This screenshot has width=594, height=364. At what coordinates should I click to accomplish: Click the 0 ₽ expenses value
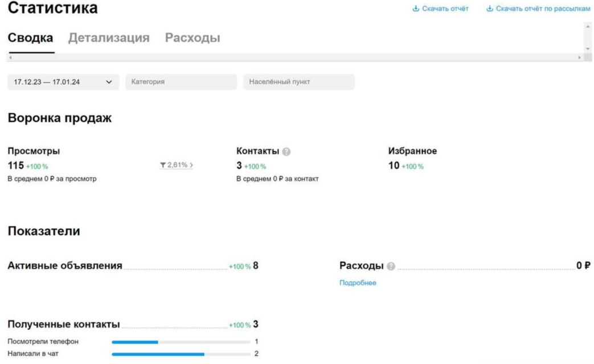point(583,266)
